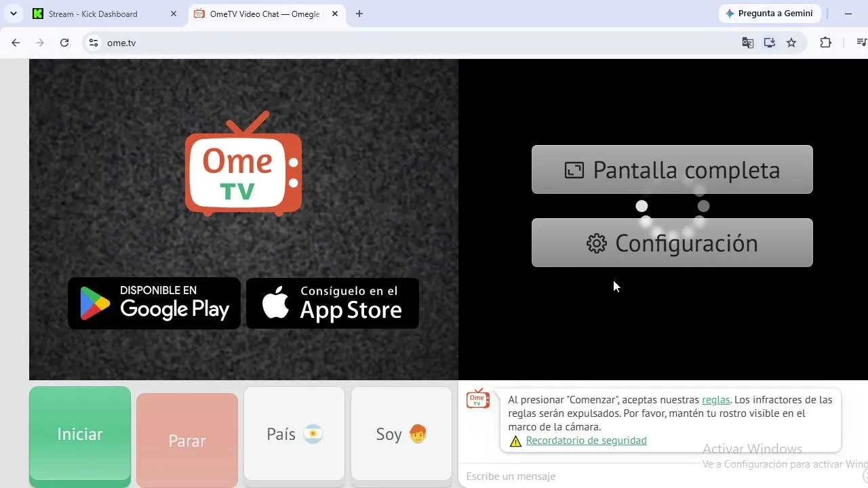Reload the ome.tv page

pos(64,43)
